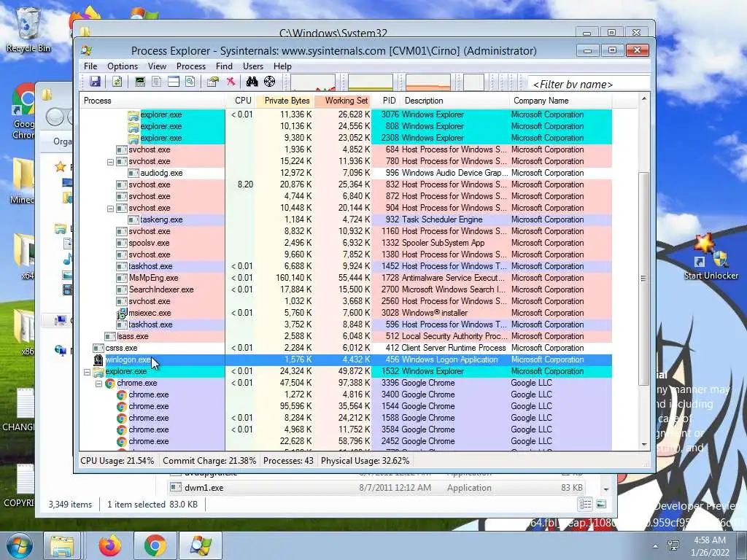Click the Windows Start orb
The height and width of the screenshot is (560, 747).
[x=18, y=545]
